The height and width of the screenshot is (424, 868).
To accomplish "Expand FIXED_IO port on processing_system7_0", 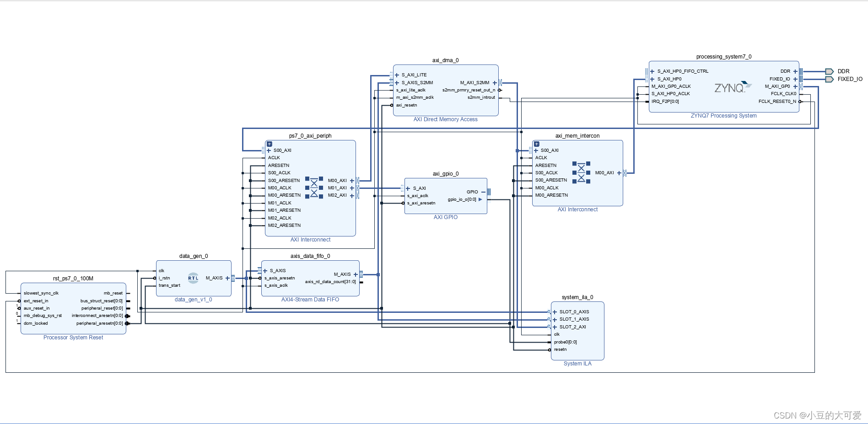I will pyautogui.click(x=795, y=79).
